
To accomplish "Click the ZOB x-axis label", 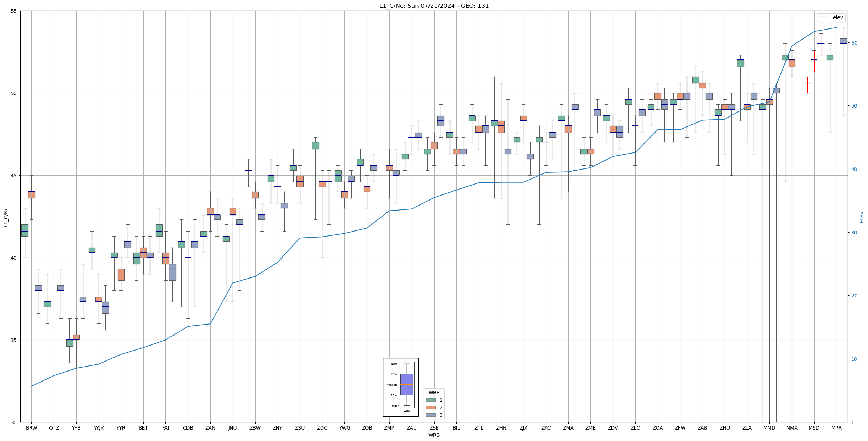I will pos(367,428).
